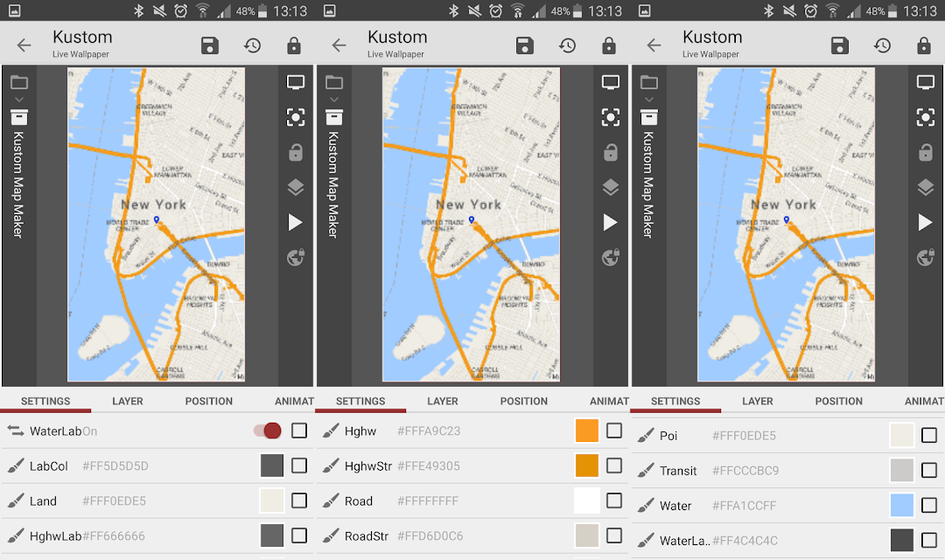Tap the top-bar lock icon in left screenshot

pos(294,45)
